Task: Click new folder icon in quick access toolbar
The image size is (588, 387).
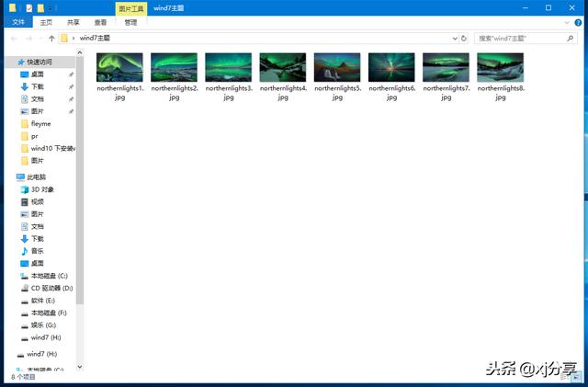Action: pyautogui.click(x=40, y=8)
